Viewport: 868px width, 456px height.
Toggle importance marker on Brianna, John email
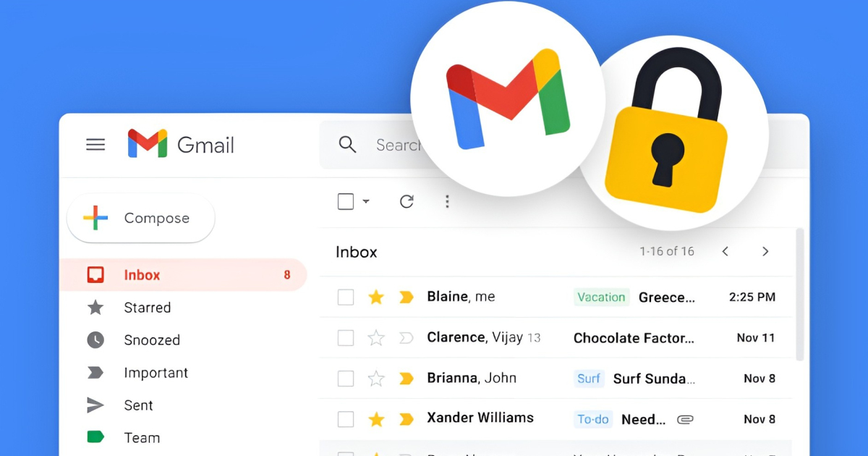pyautogui.click(x=407, y=378)
